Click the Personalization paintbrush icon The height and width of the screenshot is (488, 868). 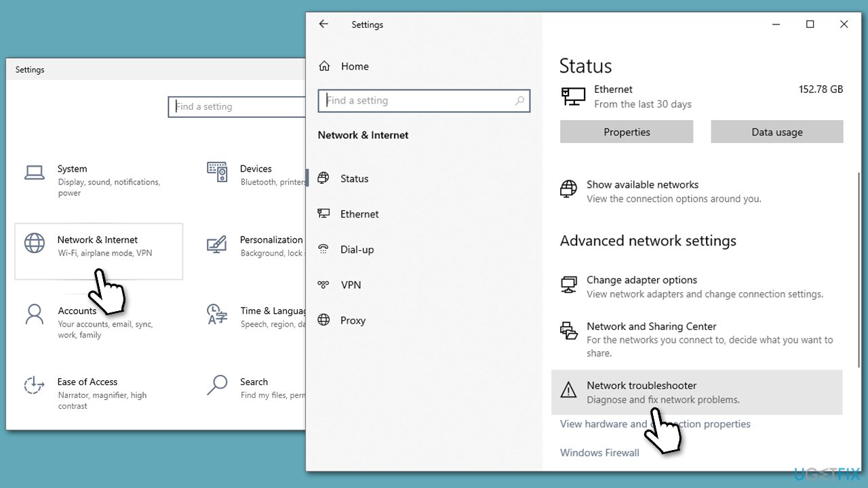[217, 243]
